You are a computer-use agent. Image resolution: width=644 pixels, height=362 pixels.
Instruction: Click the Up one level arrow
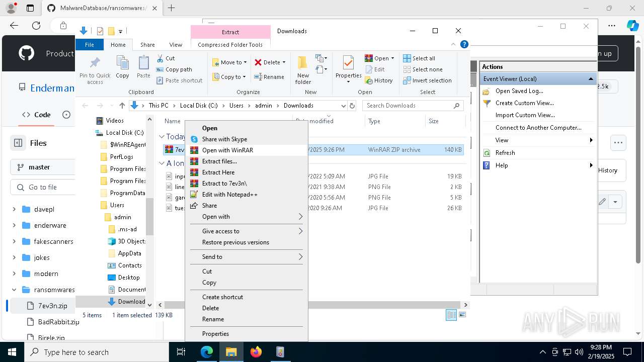coord(122,106)
